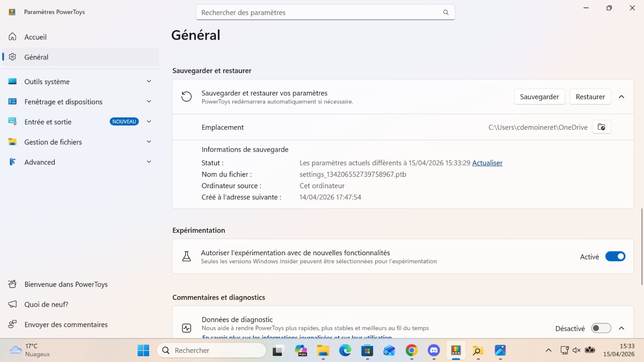Image resolution: width=644 pixels, height=362 pixels.
Task: Expand the Outils système section
Action: click(149, 82)
